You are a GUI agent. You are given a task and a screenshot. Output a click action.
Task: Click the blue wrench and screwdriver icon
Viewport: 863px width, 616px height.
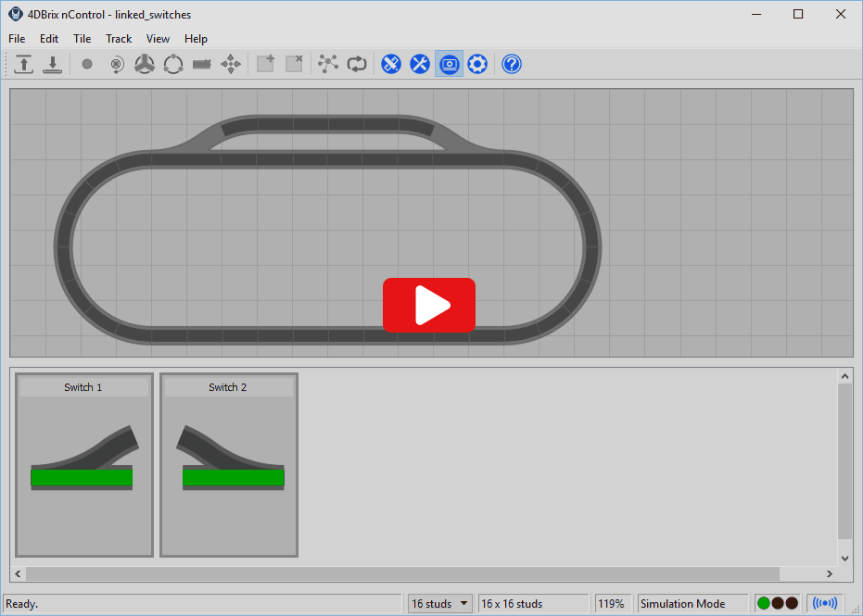pos(420,64)
